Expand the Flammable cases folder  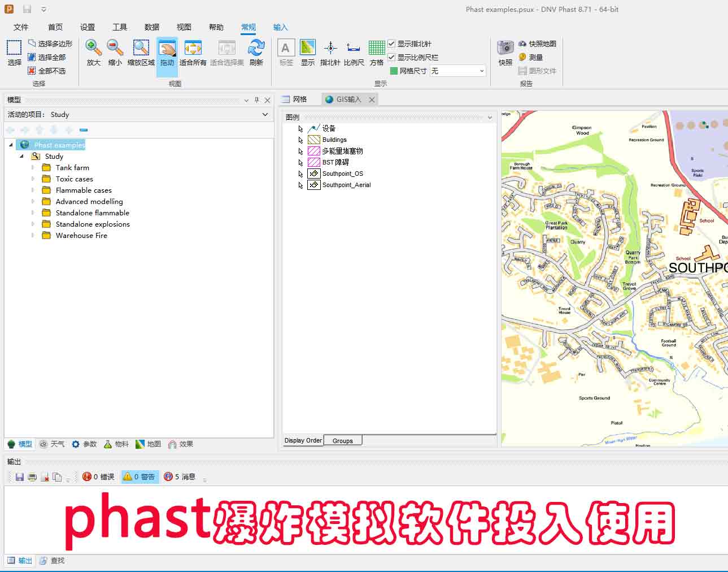point(33,190)
